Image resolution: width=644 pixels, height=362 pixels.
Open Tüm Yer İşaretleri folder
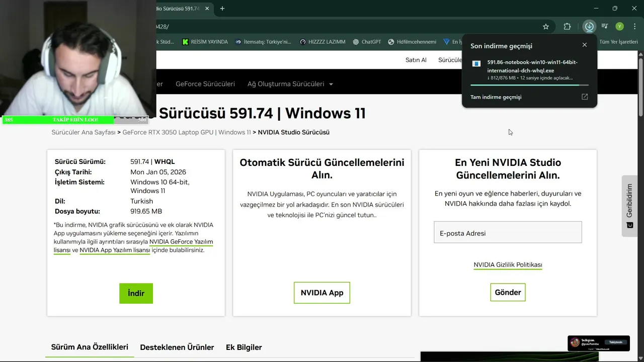[618, 42]
